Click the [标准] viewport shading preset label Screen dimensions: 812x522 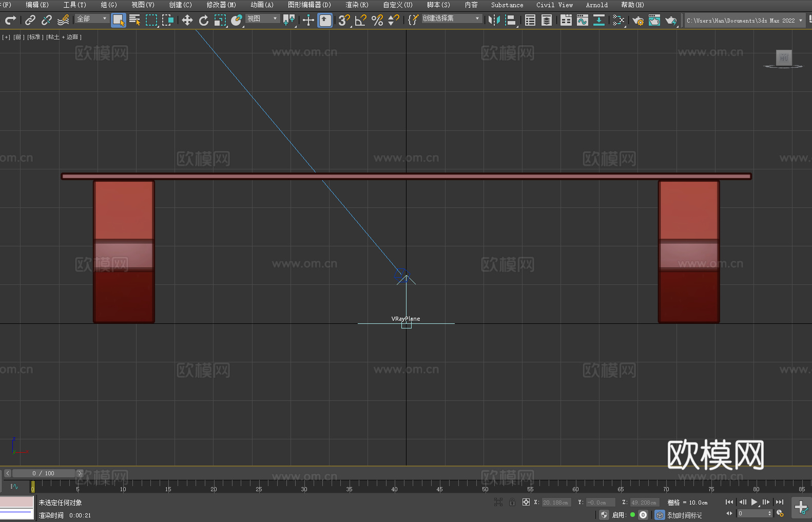point(35,37)
